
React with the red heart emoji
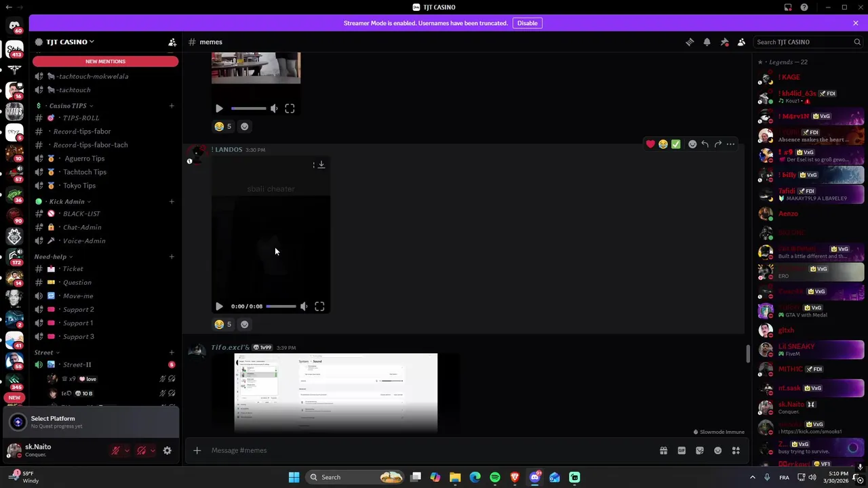pyautogui.click(x=650, y=144)
